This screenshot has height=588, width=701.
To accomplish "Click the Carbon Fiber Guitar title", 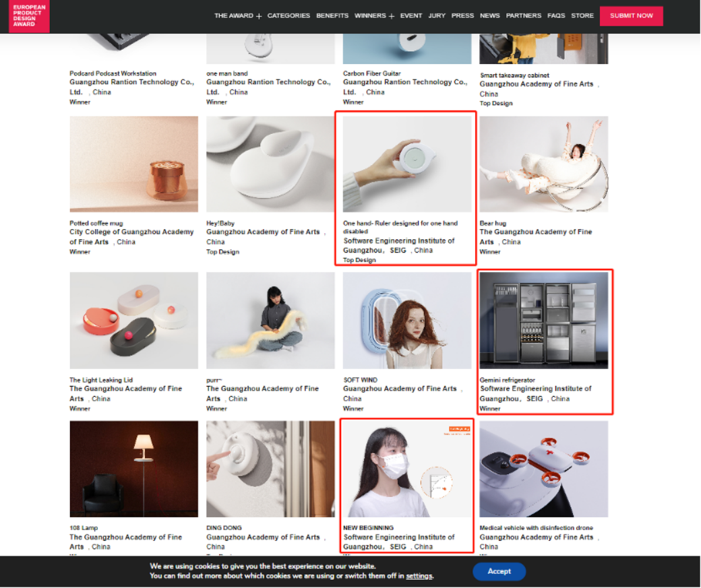I will click(x=371, y=73).
